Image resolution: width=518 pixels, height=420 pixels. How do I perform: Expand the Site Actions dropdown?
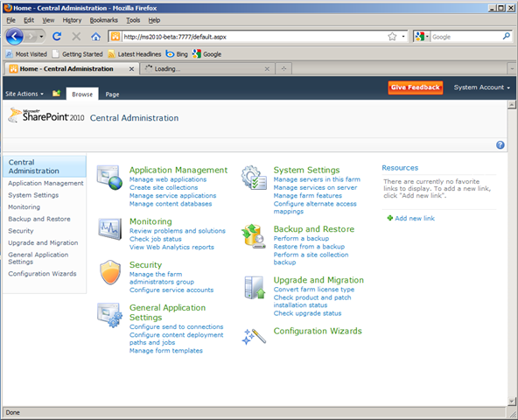point(24,94)
